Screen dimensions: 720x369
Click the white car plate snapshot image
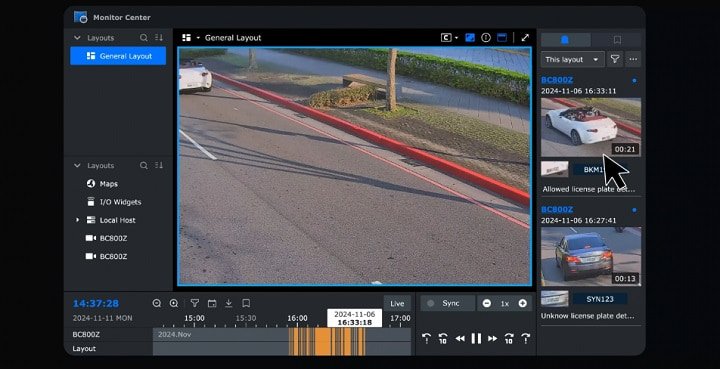[x=555, y=169]
